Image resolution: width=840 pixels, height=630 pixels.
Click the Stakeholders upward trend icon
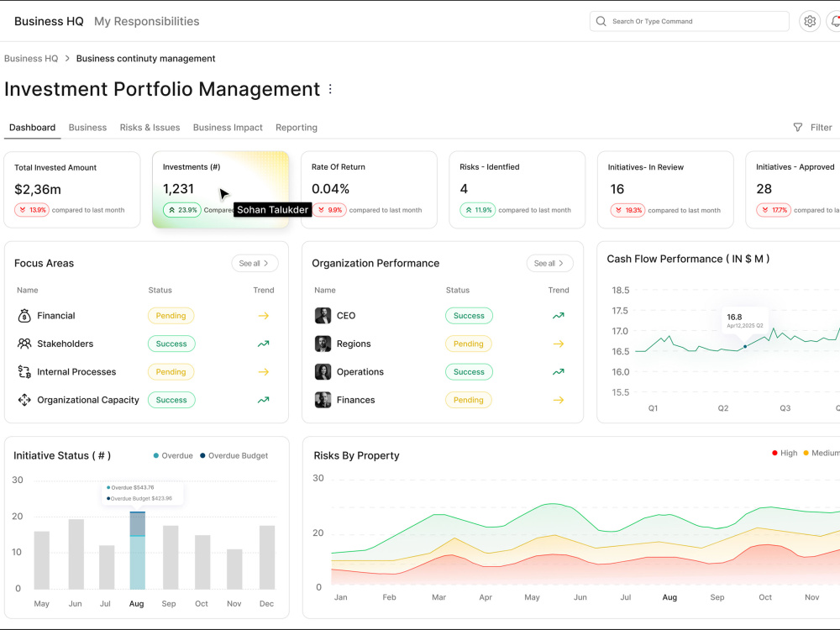pyautogui.click(x=263, y=344)
